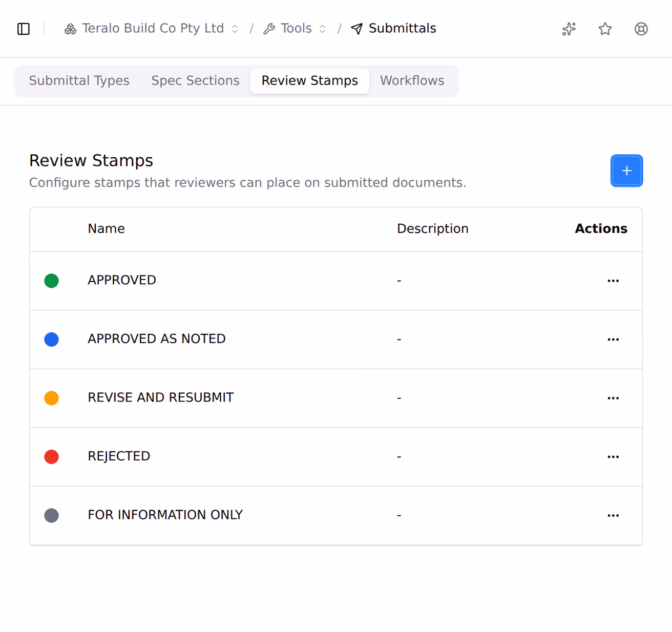Add a new review stamp with plus button
The width and height of the screenshot is (672, 632).
[626, 171]
